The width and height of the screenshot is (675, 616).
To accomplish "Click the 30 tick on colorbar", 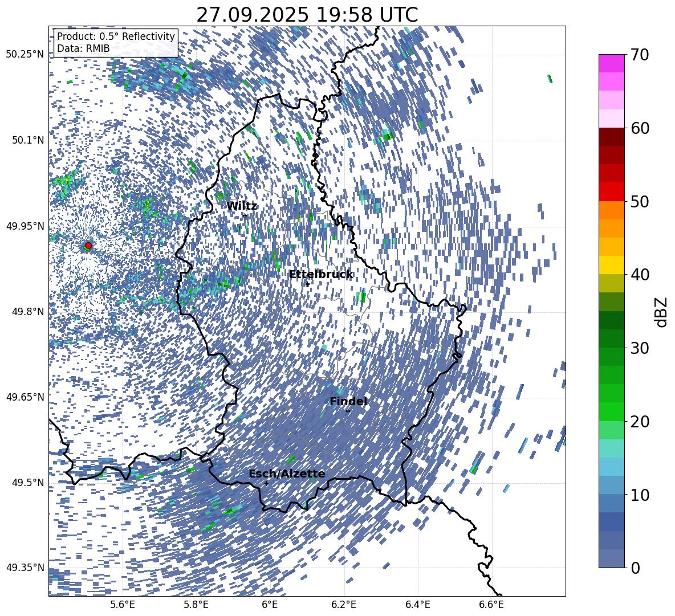I will 639,348.
